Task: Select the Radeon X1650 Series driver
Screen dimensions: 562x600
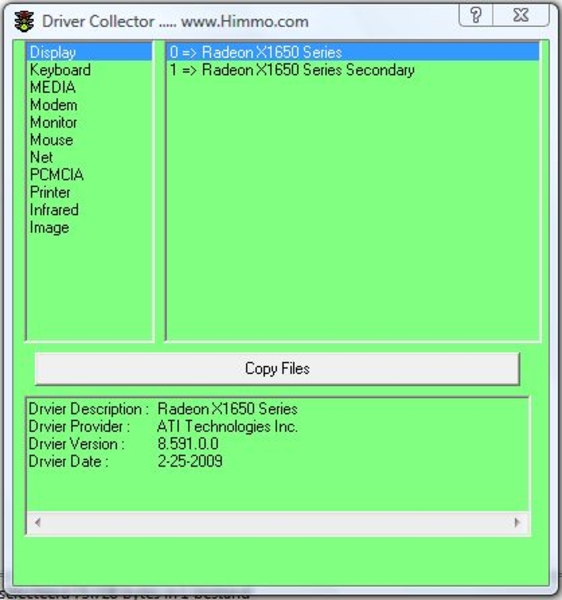Action: click(353, 52)
